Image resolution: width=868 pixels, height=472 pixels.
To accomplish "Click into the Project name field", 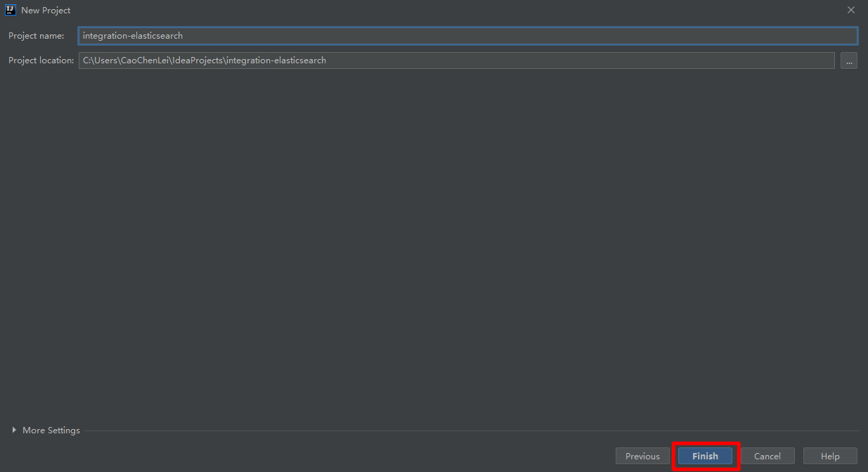I will pyautogui.click(x=468, y=36).
